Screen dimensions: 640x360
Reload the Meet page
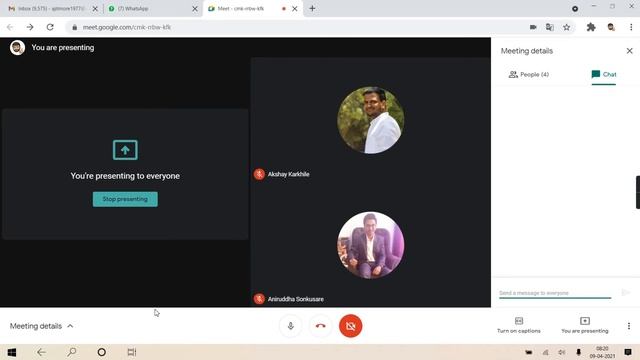click(x=50, y=27)
